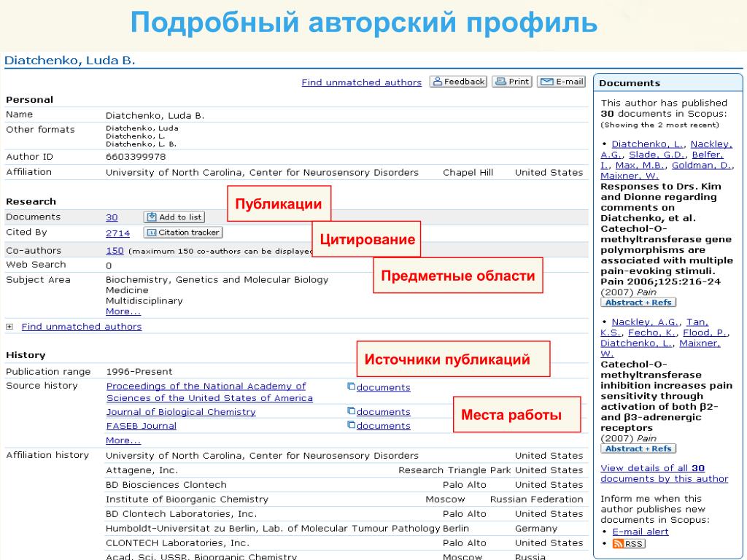Select Multidisciplinary subject area text

[144, 301]
